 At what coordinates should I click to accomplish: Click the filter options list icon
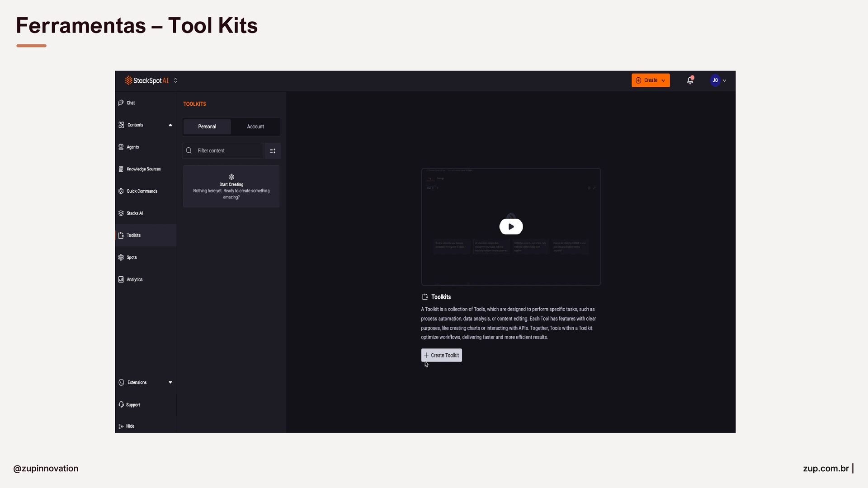(273, 151)
